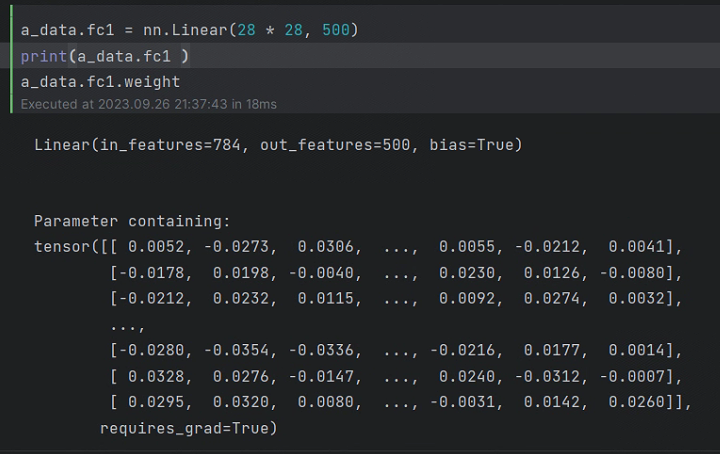Click the print(a_data.fc1 ) code line
Screen dimensions: 720x454
coord(105,56)
